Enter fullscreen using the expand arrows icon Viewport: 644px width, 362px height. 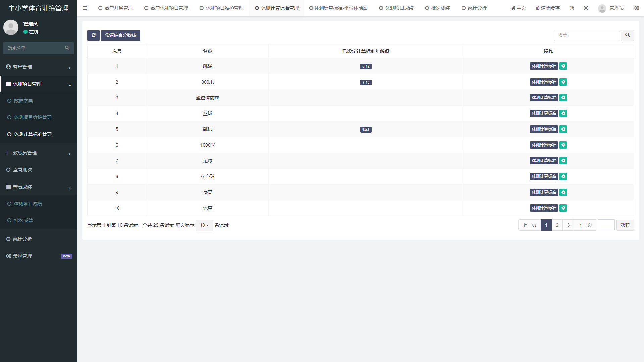(x=586, y=8)
